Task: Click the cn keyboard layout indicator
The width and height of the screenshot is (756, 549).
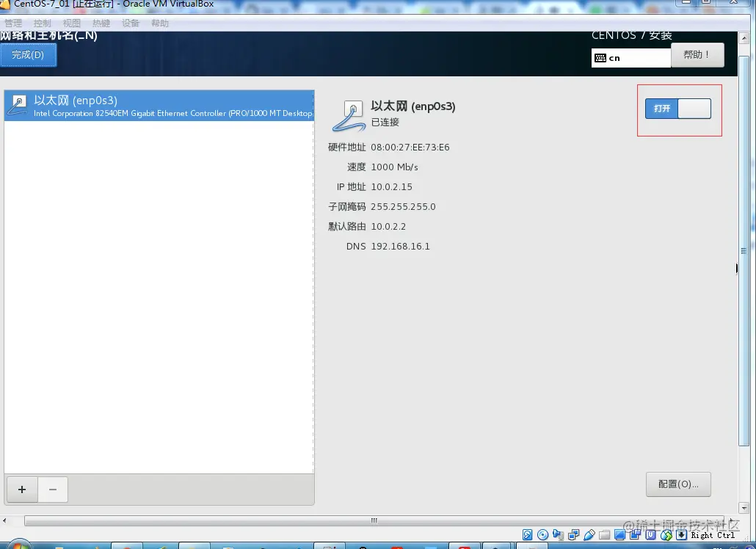Action: point(630,58)
